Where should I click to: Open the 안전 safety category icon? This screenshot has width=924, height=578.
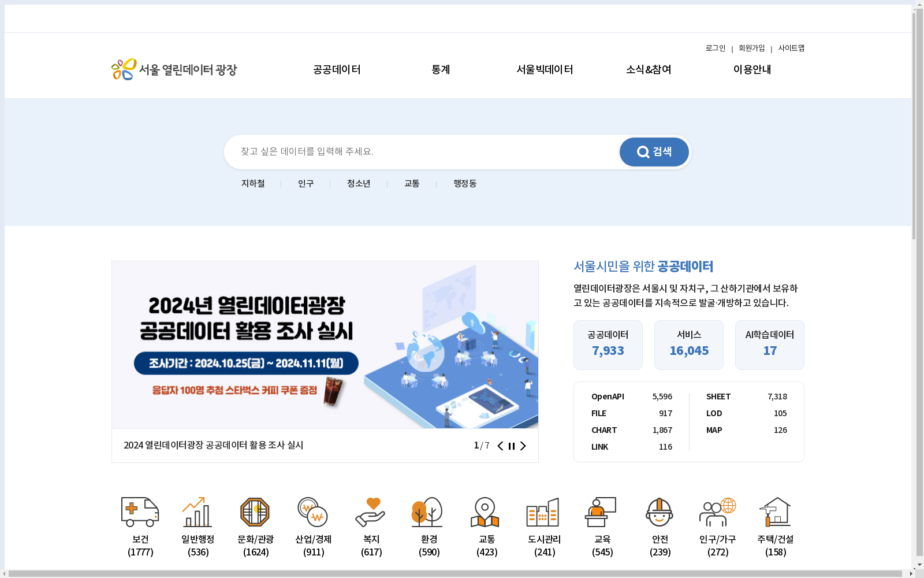click(660, 512)
